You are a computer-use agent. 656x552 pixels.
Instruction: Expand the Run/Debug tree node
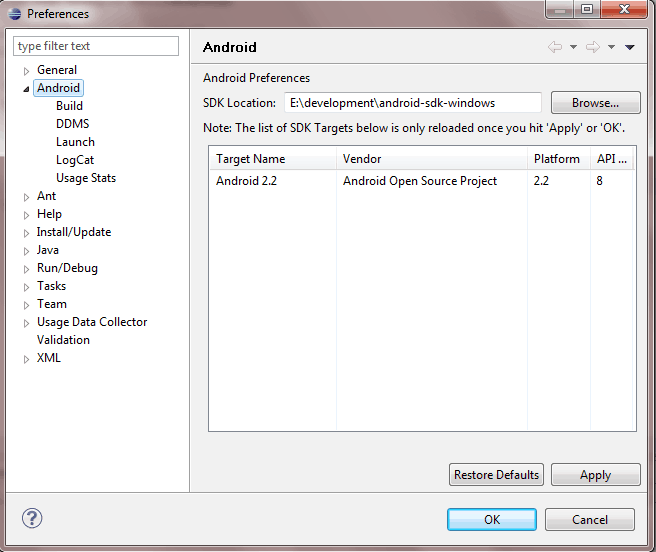point(26,269)
